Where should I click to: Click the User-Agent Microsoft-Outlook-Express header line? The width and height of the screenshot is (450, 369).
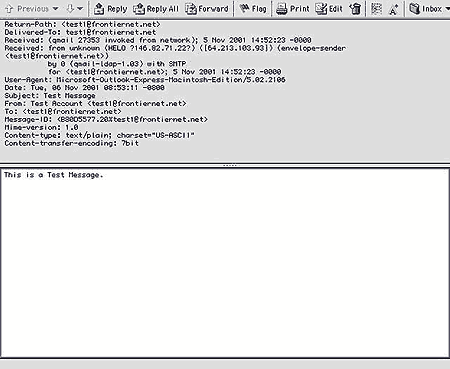(x=145, y=80)
